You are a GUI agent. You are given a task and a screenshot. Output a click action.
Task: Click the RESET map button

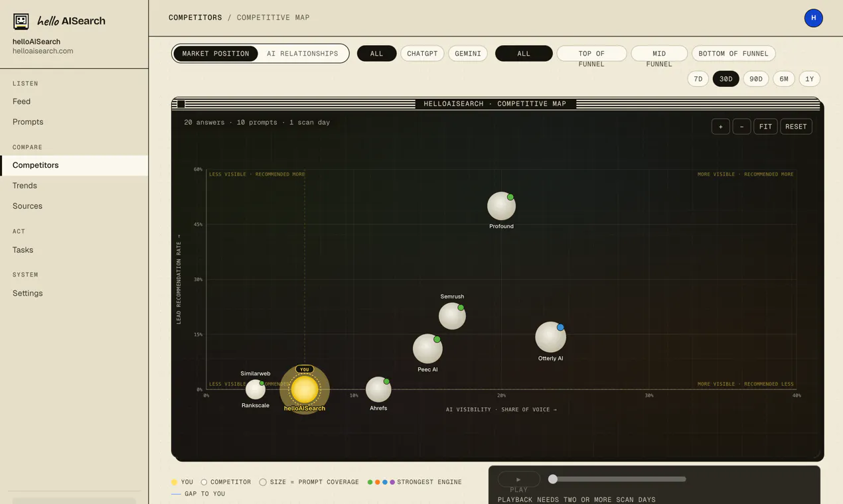tap(796, 127)
